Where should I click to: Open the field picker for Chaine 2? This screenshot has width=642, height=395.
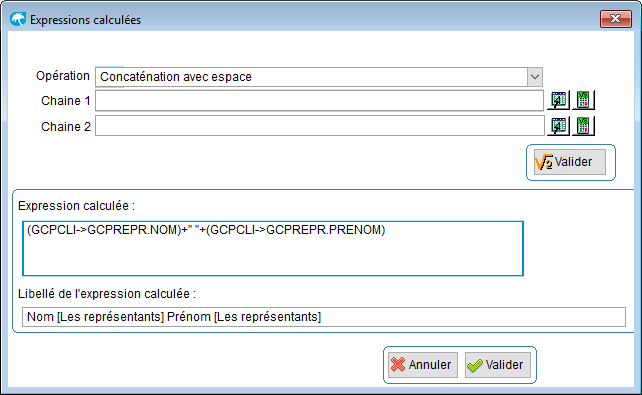(558, 126)
